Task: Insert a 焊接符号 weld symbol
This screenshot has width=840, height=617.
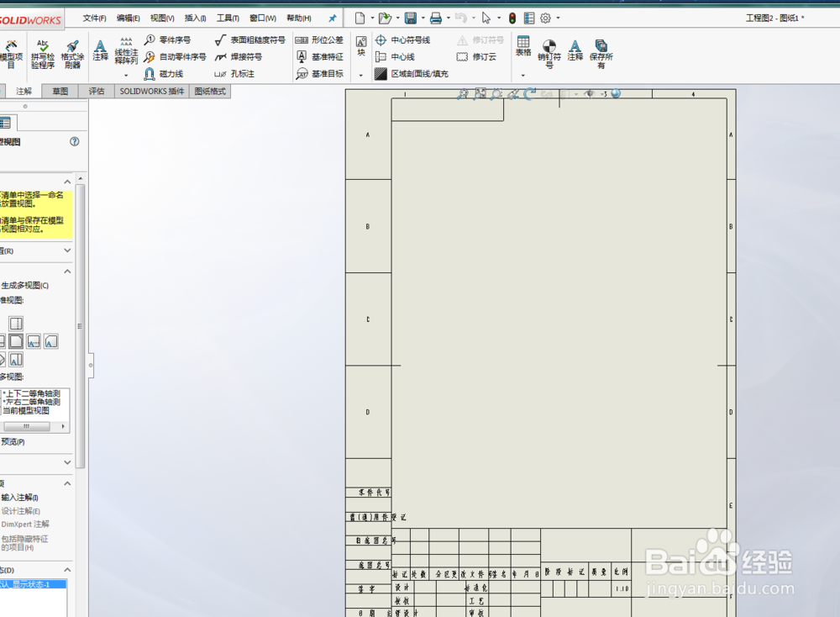Action: point(239,56)
